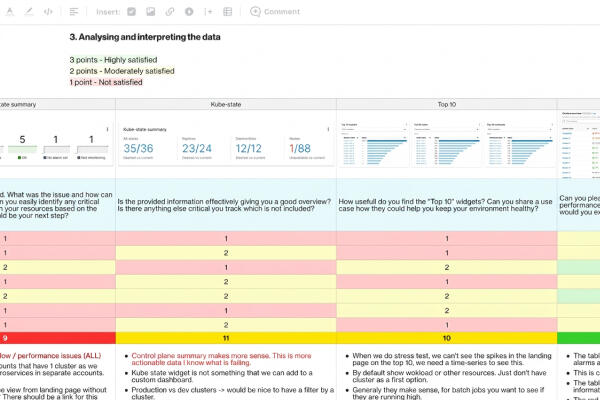
Task: Click the Insert: label in toolbar
Action: [108, 12]
